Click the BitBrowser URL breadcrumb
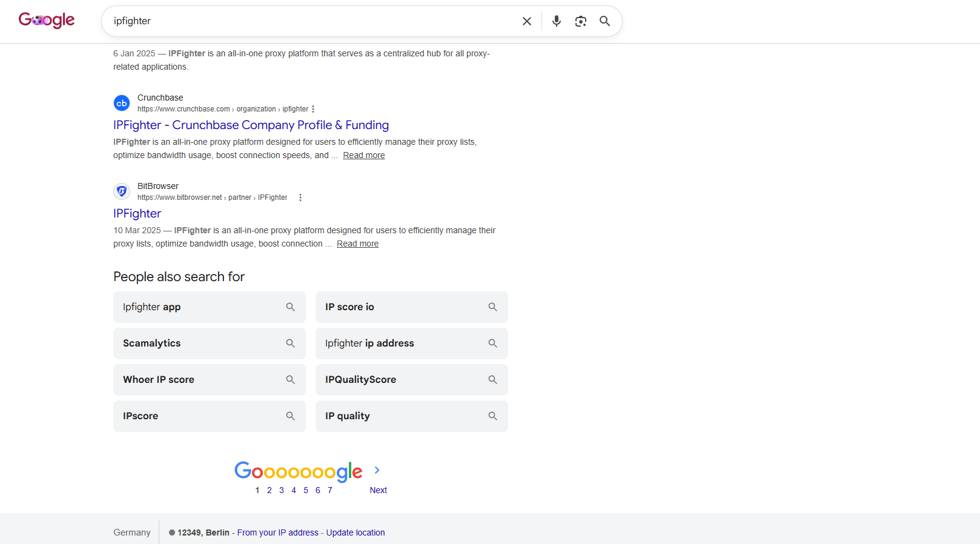This screenshot has width=980, height=544. (213, 197)
